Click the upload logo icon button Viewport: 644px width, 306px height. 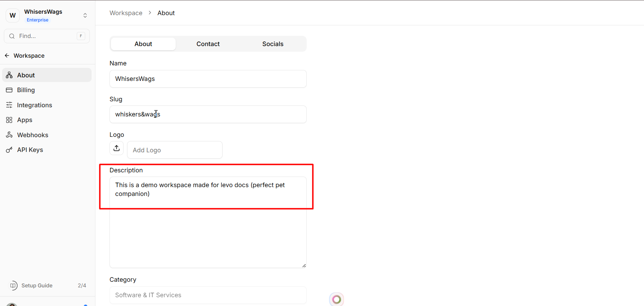(x=117, y=148)
